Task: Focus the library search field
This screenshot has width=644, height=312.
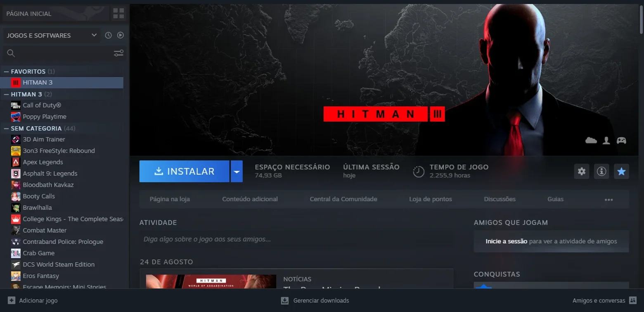Action: (64, 53)
